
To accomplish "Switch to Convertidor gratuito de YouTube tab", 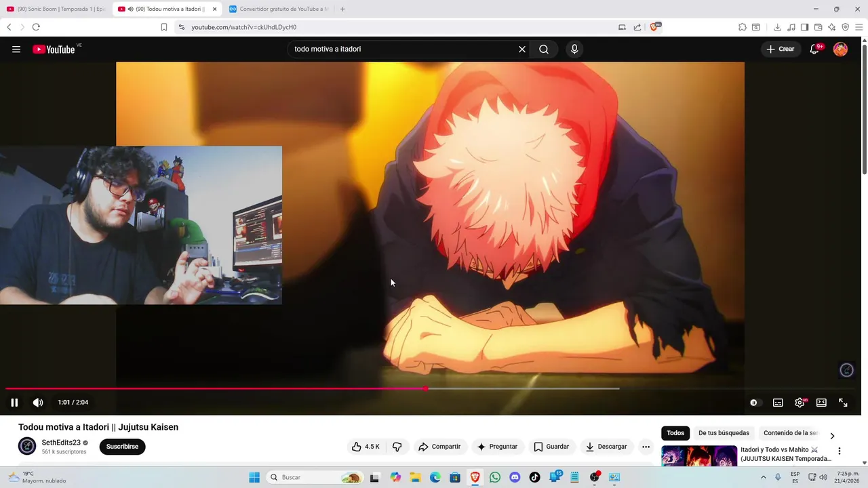I will pos(279,9).
